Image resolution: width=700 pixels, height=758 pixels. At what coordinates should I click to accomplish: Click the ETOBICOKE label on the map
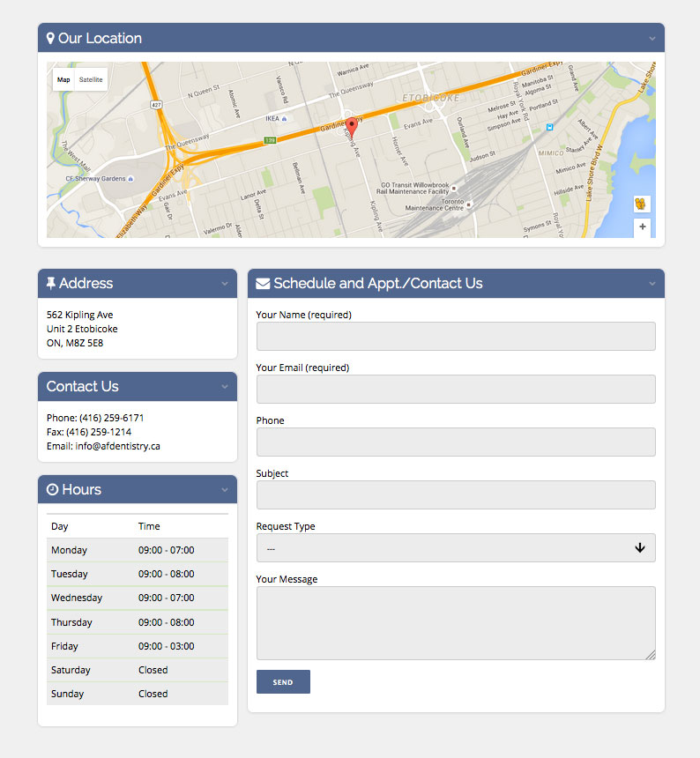point(431,98)
